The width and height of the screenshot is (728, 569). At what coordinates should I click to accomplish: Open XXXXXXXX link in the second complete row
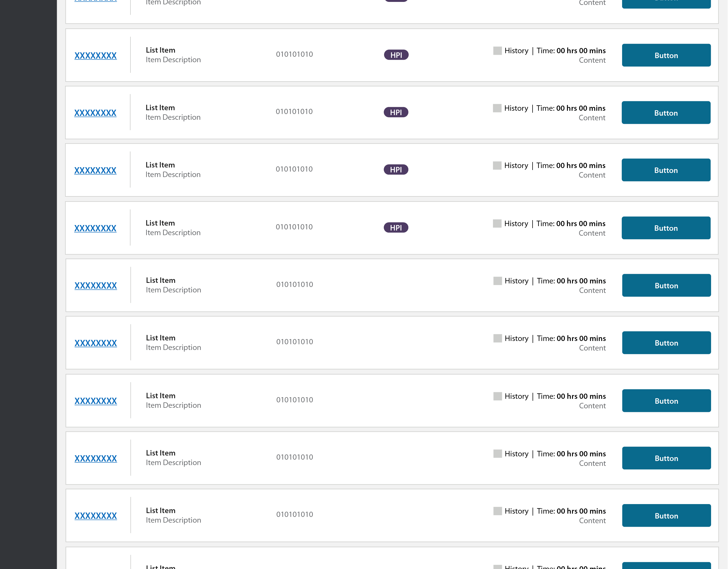(95, 113)
